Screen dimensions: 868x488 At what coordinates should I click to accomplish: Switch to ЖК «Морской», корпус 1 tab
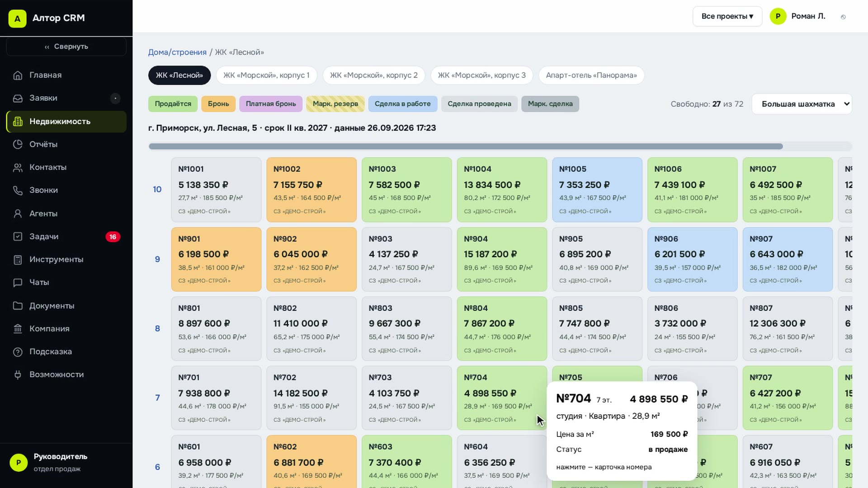click(x=266, y=75)
